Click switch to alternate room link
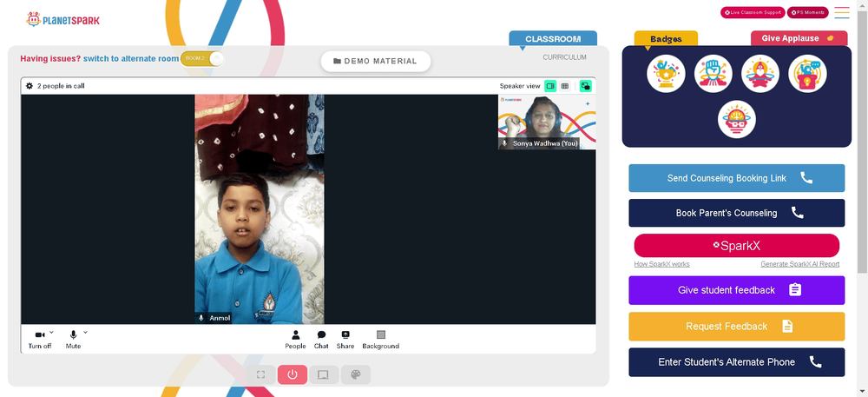This screenshot has height=397, width=868. [x=131, y=58]
